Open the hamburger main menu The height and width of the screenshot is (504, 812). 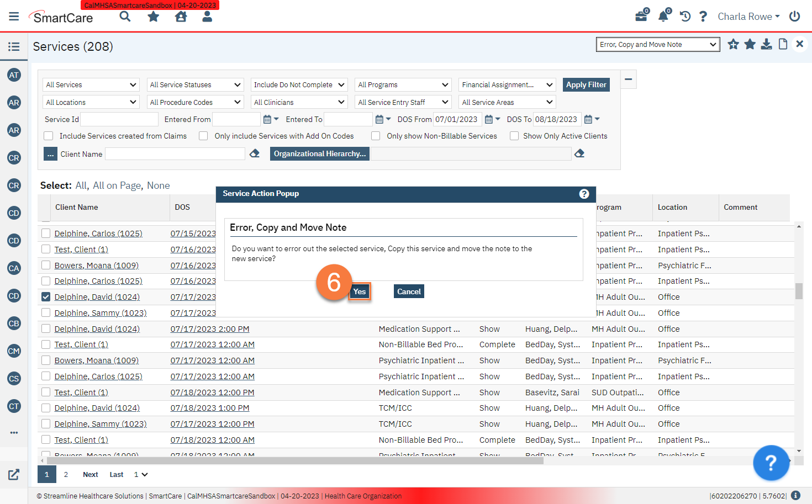(14, 17)
